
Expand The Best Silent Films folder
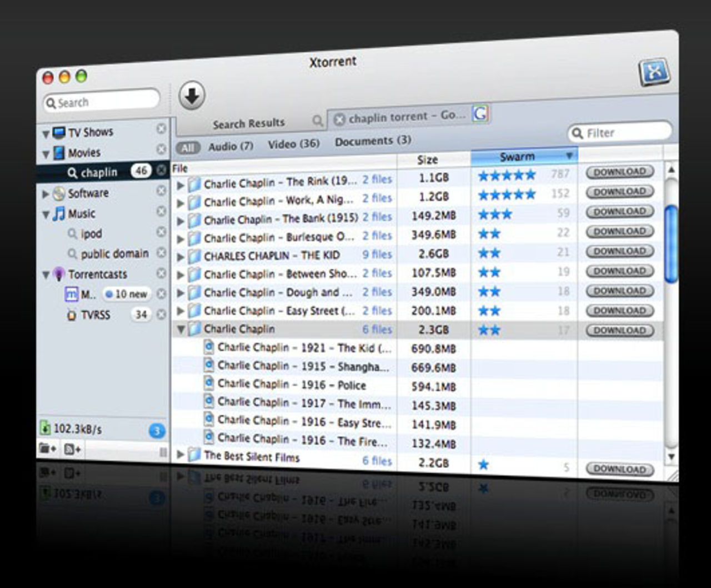click(181, 455)
